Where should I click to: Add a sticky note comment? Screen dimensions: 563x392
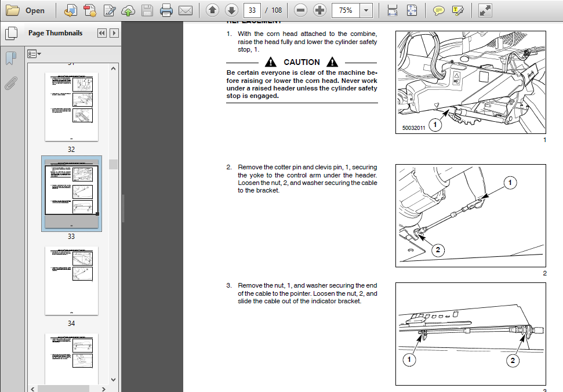[x=438, y=10]
